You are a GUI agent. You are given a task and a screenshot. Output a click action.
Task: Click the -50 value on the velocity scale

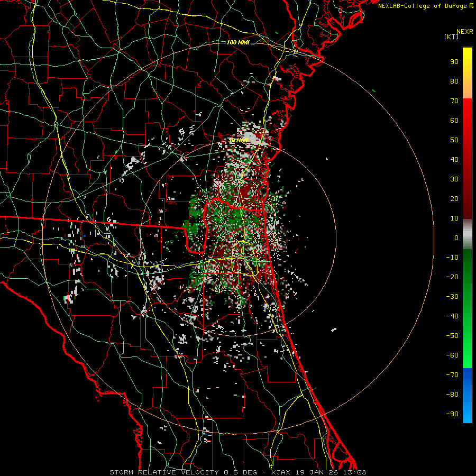tap(452, 336)
